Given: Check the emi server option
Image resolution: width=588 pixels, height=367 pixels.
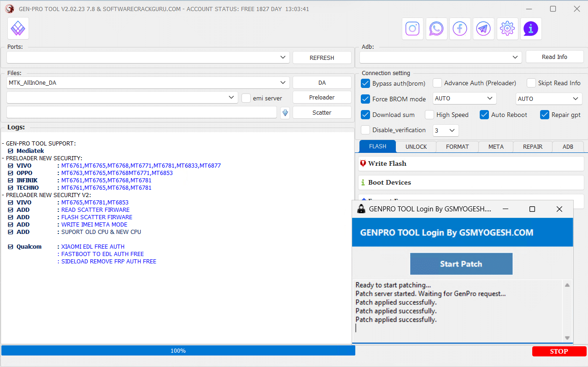Looking at the screenshot, I should [247, 98].
